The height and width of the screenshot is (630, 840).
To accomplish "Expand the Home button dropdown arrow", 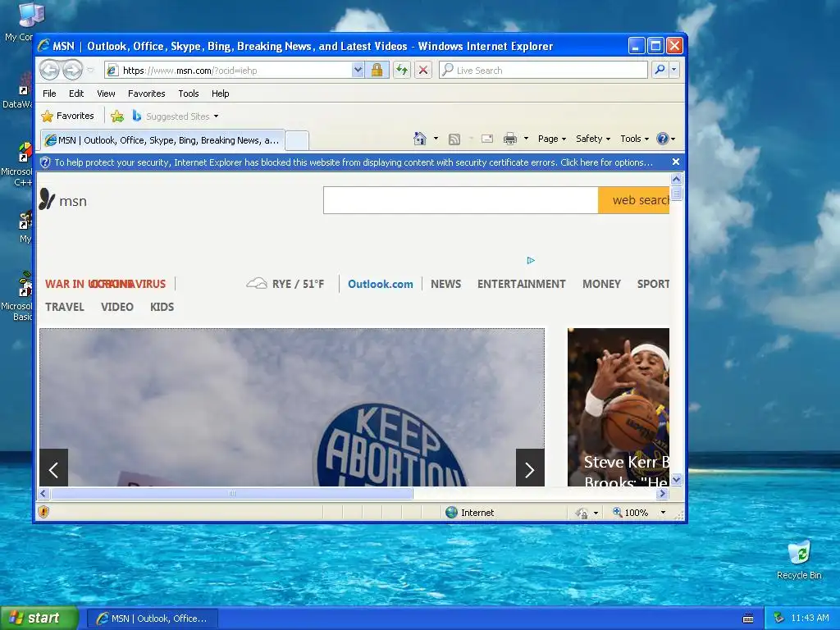I will [x=436, y=139].
